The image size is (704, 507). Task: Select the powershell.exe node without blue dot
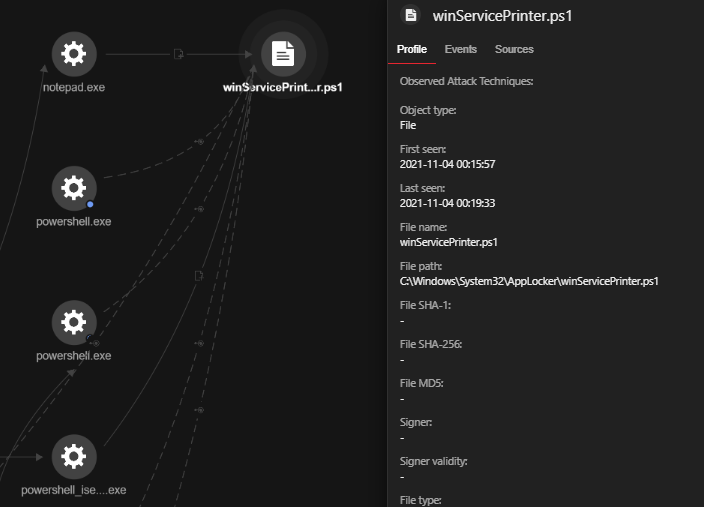point(74,322)
